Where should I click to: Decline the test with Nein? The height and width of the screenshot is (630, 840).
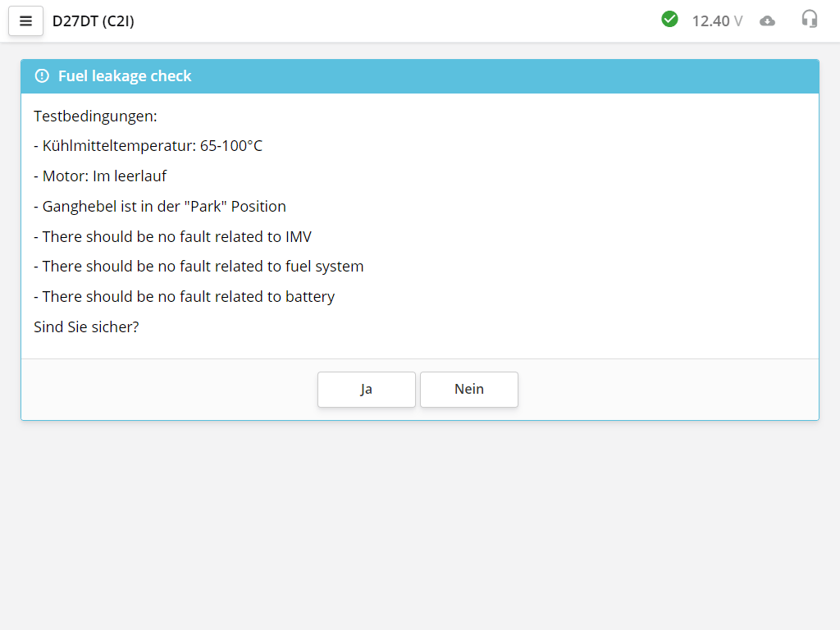(x=468, y=390)
